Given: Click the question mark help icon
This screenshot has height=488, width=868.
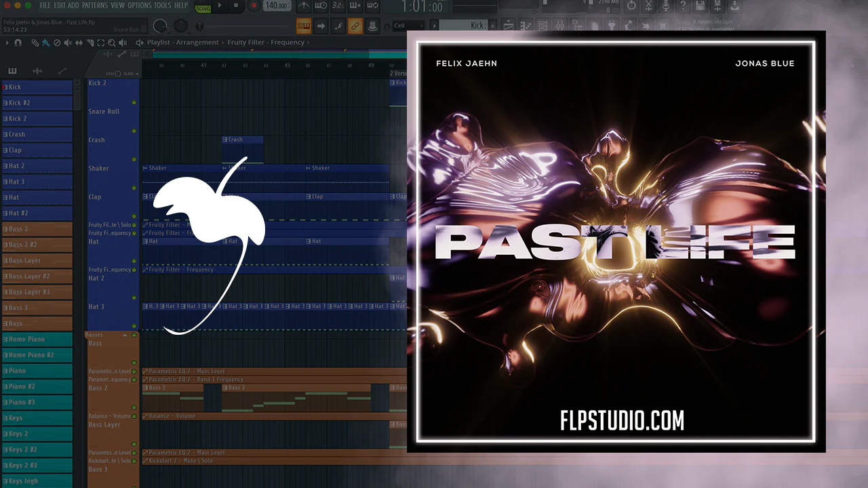Looking at the screenshot, I should tap(684, 6).
